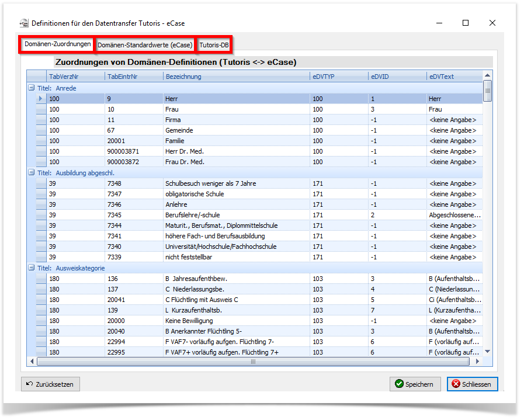Sort by the TabVerzNr column header
Screen dimensions: 524x420
(75, 77)
